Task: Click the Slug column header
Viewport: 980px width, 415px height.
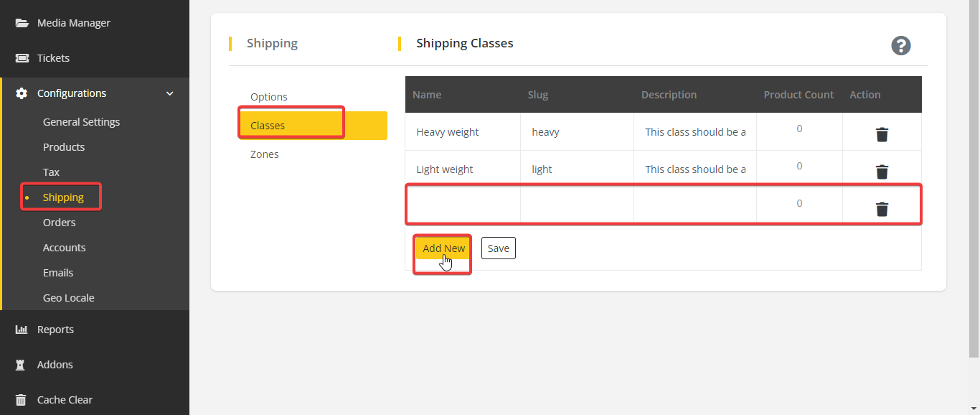Action: pyautogui.click(x=538, y=95)
